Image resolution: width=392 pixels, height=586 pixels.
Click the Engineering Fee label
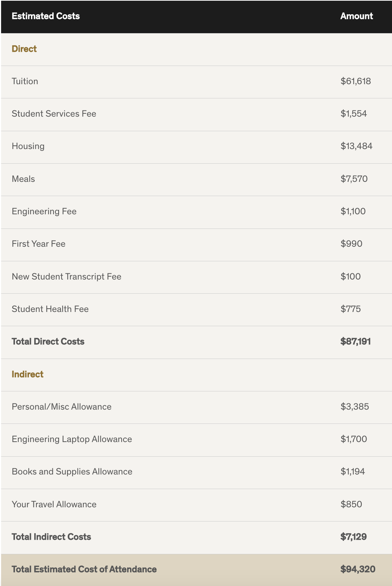click(x=44, y=211)
